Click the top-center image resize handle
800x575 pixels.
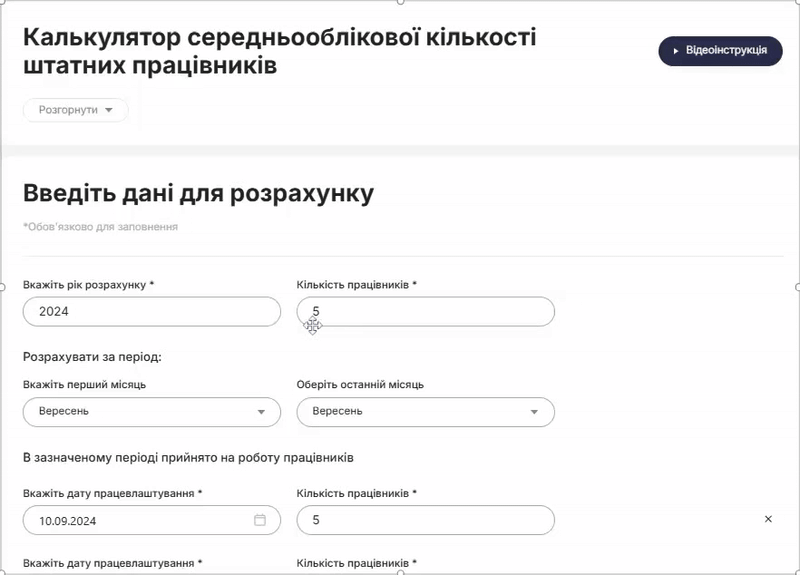point(400,2)
